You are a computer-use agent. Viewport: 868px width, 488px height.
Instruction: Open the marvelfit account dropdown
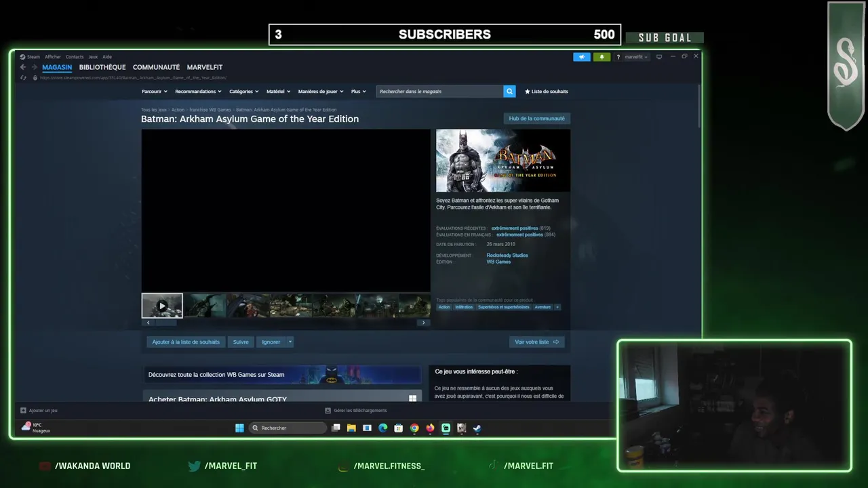(x=636, y=57)
